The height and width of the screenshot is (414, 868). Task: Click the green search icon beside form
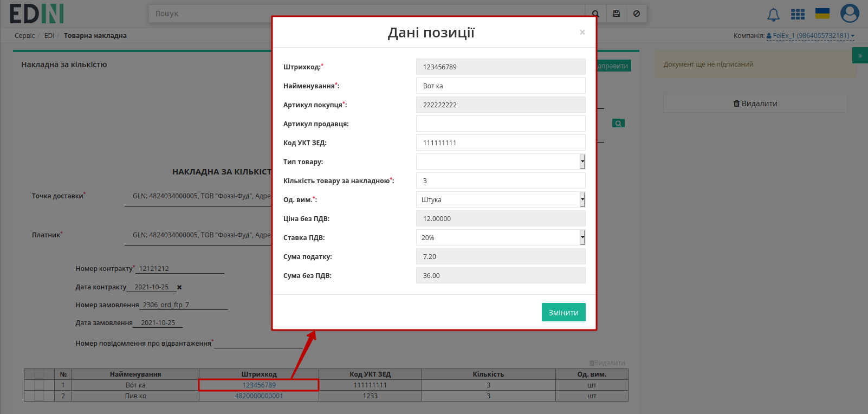click(618, 124)
